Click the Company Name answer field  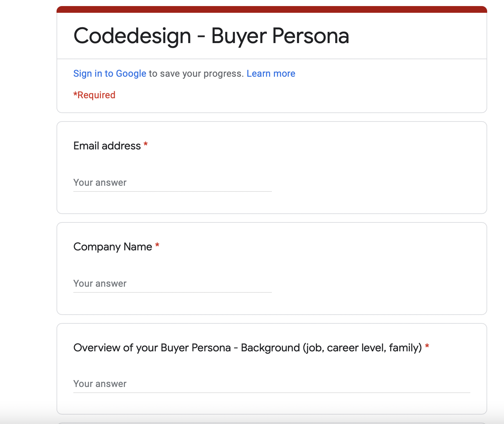[172, 284]
